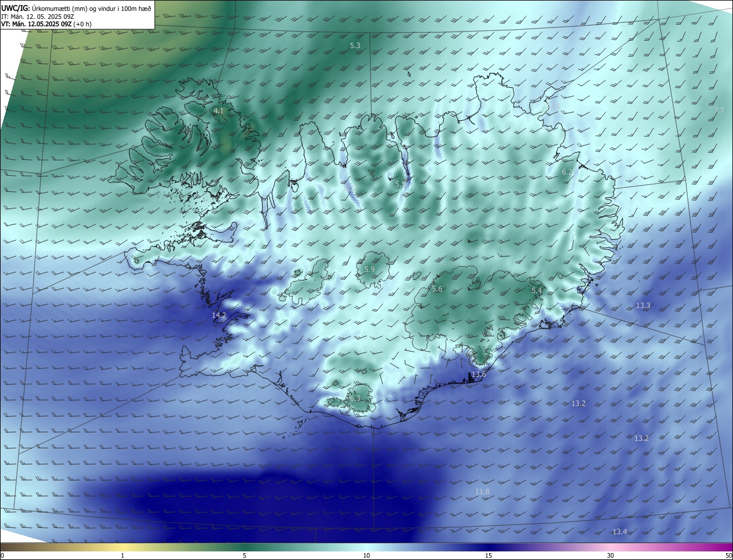Click the 50 tick on the color scale
The height and width of the screenshot is (560, 733).
tap(728, 555)
